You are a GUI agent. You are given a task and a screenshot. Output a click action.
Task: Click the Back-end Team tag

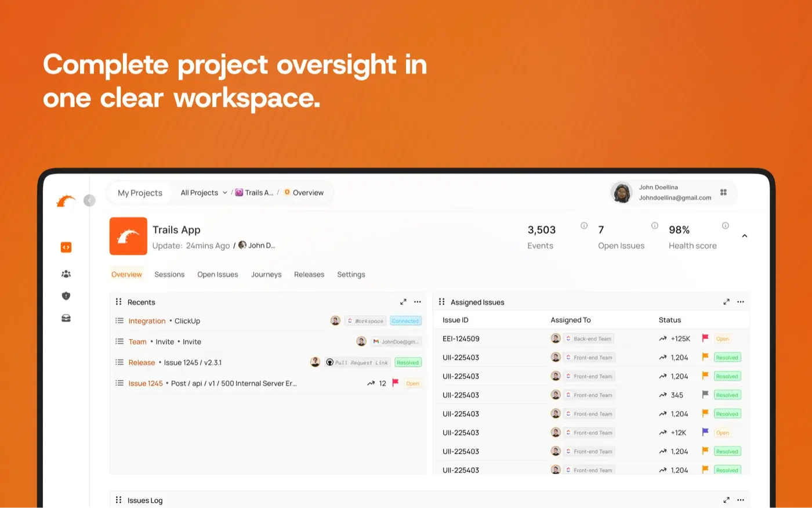[x=589, y=338]
